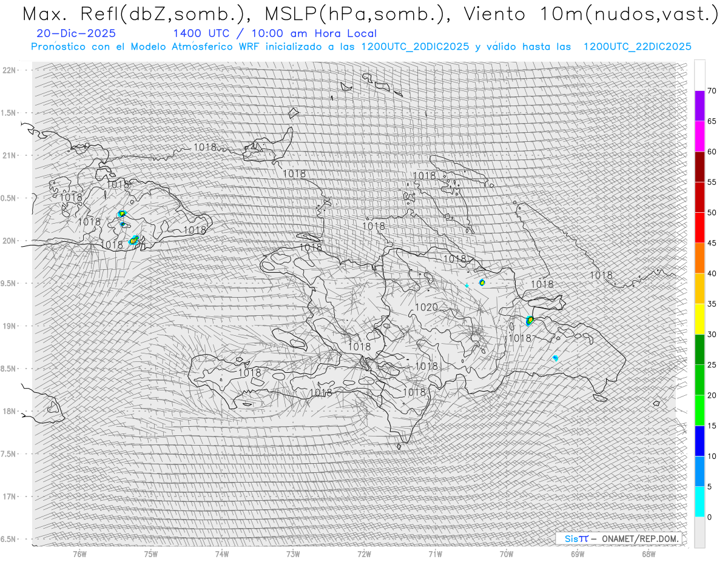Click the cyan 0–5 dBZ legend swatch

699,502
